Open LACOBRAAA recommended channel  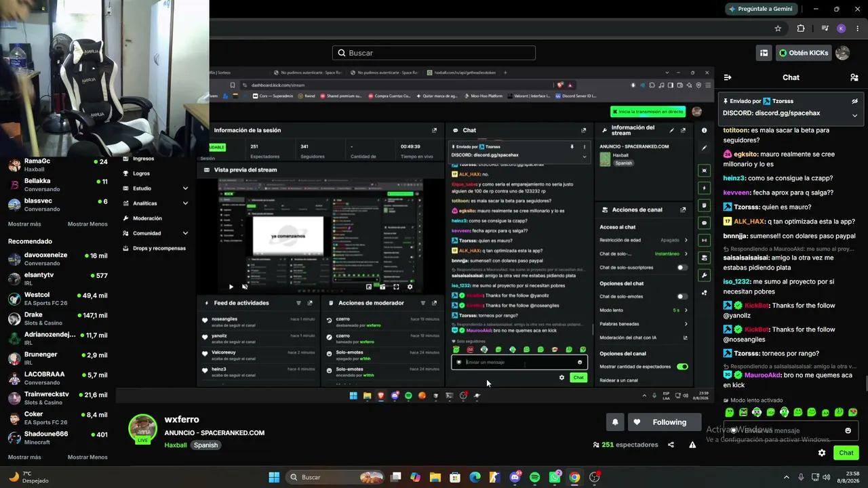pos(58,378)
